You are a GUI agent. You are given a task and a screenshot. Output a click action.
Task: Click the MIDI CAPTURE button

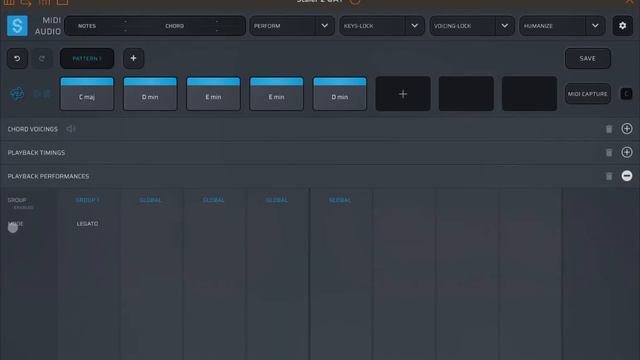588,94
